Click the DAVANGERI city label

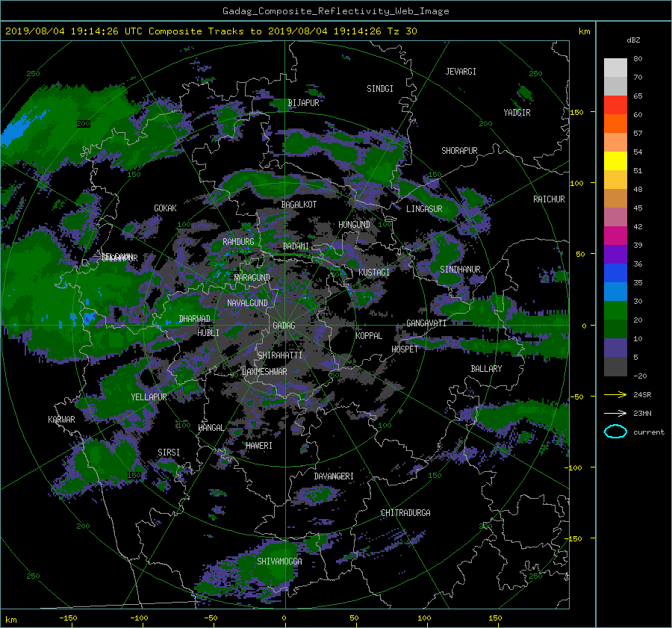334,476
